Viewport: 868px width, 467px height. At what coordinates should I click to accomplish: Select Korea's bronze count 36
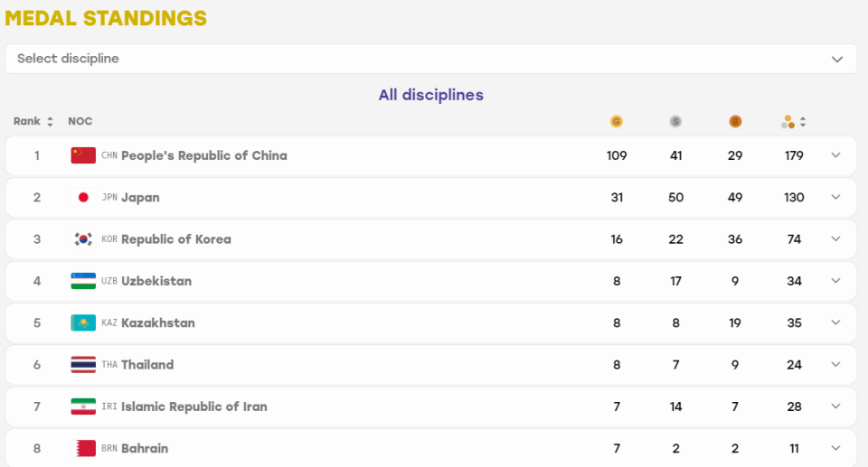pos(735,239)
